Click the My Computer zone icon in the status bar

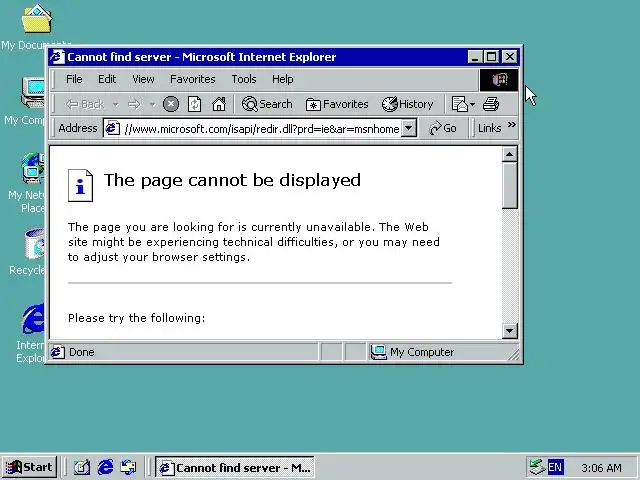pos(378,352)
